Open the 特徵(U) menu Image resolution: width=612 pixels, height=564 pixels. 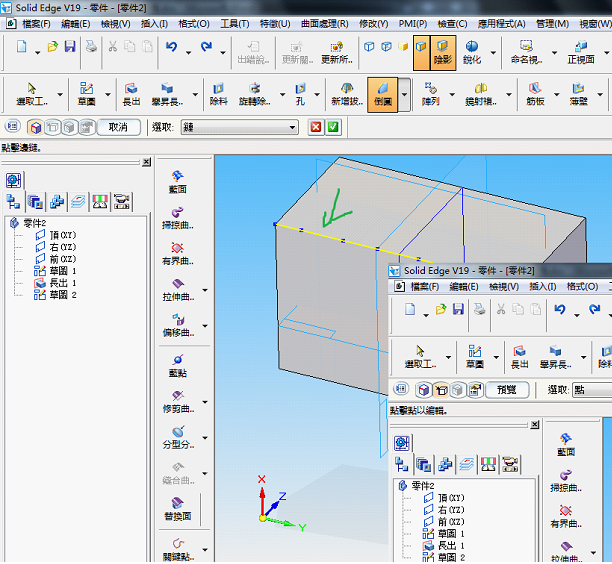pyautogui.click(x=275, y=24)
